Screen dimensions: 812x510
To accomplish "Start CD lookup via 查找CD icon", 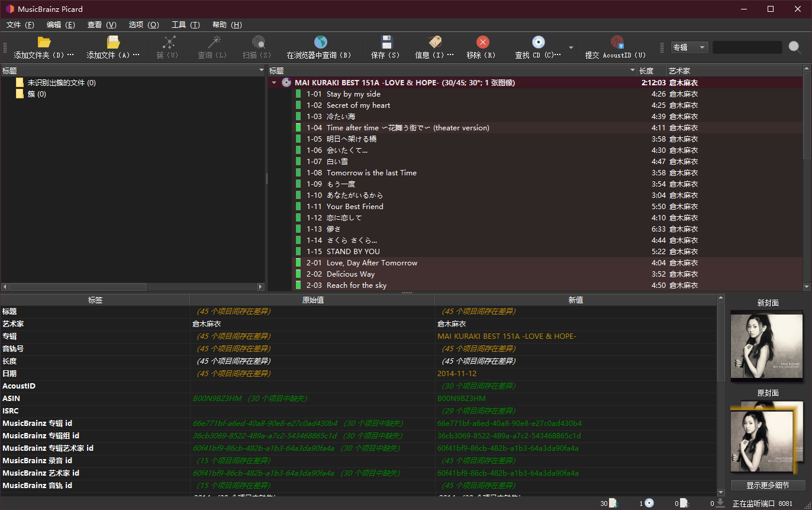I will (x=539, y=47).
